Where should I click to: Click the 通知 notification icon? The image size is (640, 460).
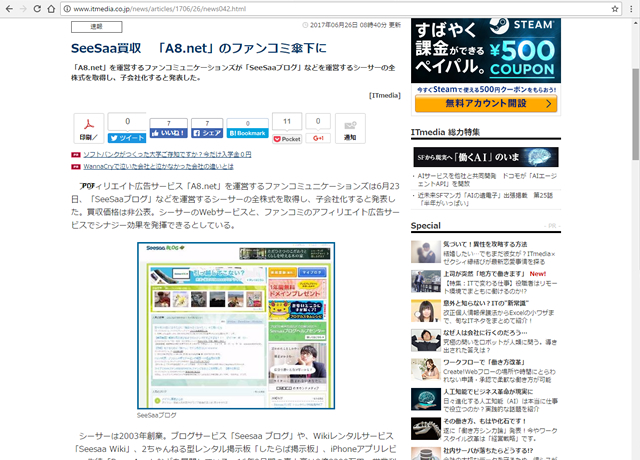coord(350,128)
